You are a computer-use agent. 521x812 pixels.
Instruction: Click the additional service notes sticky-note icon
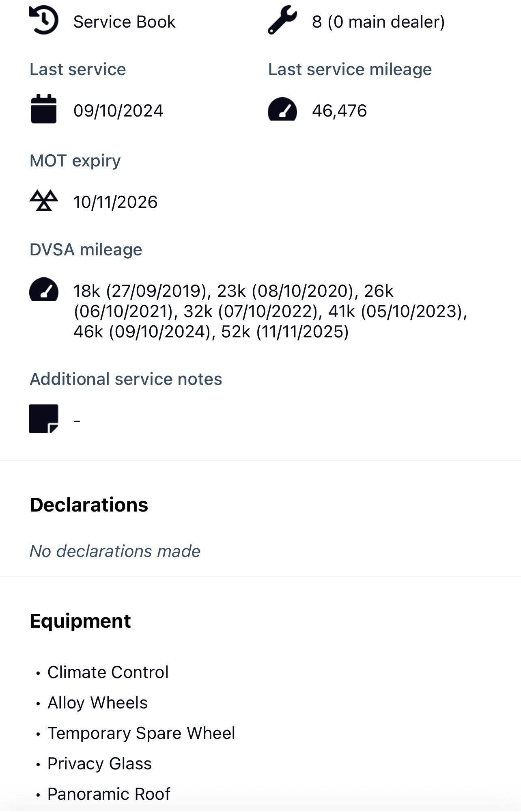click(x=44, y=419)
